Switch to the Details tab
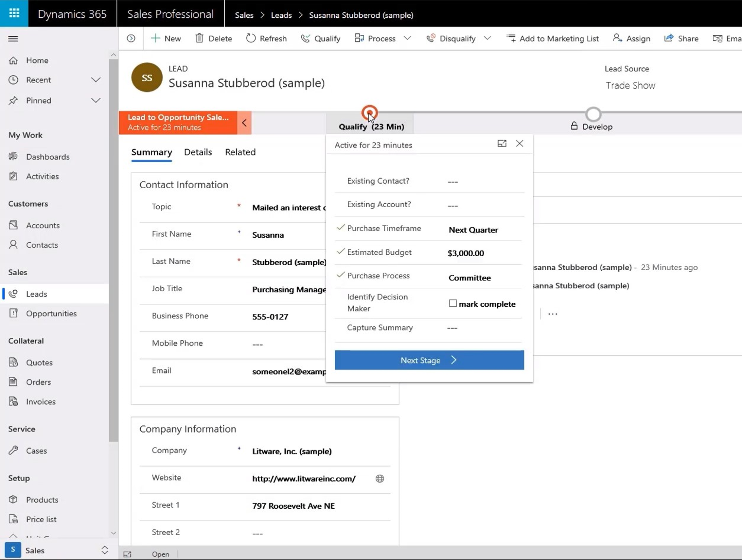The height and width of the screenshot is (560, 742). (x=198, y=152)
